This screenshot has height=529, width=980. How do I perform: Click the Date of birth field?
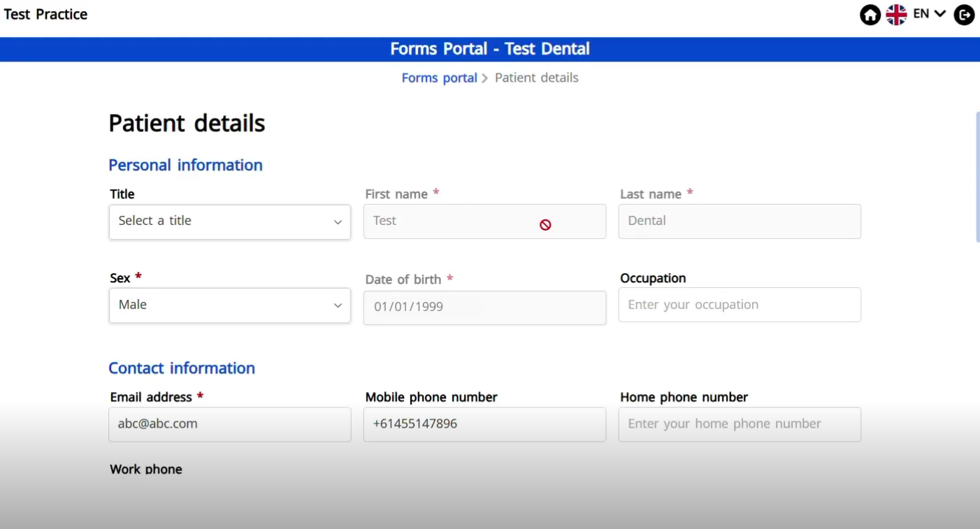click(x=484, y=307)
